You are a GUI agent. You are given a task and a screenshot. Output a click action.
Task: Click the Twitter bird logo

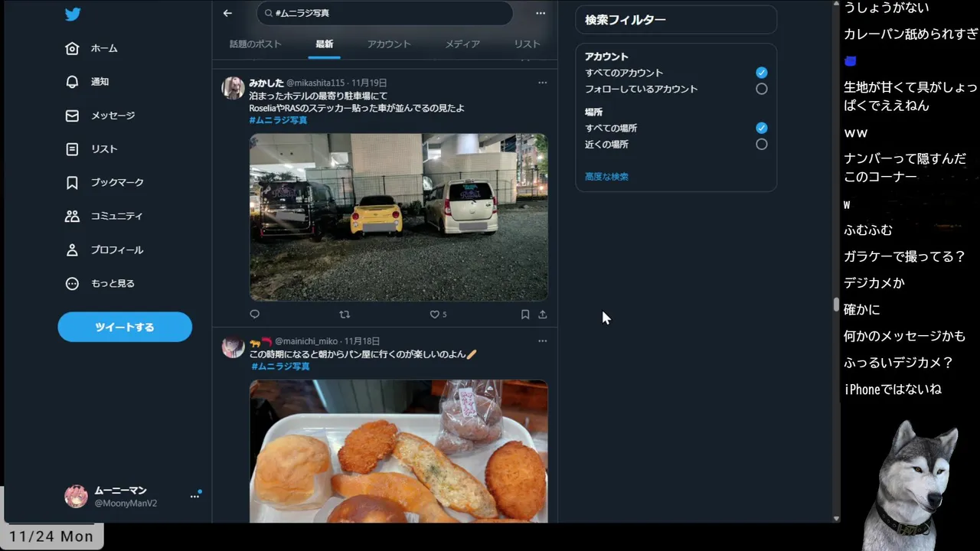pos(72,14)
